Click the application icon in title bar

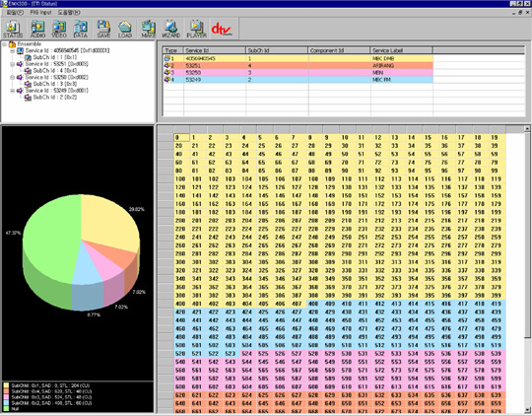coord(4,4)
